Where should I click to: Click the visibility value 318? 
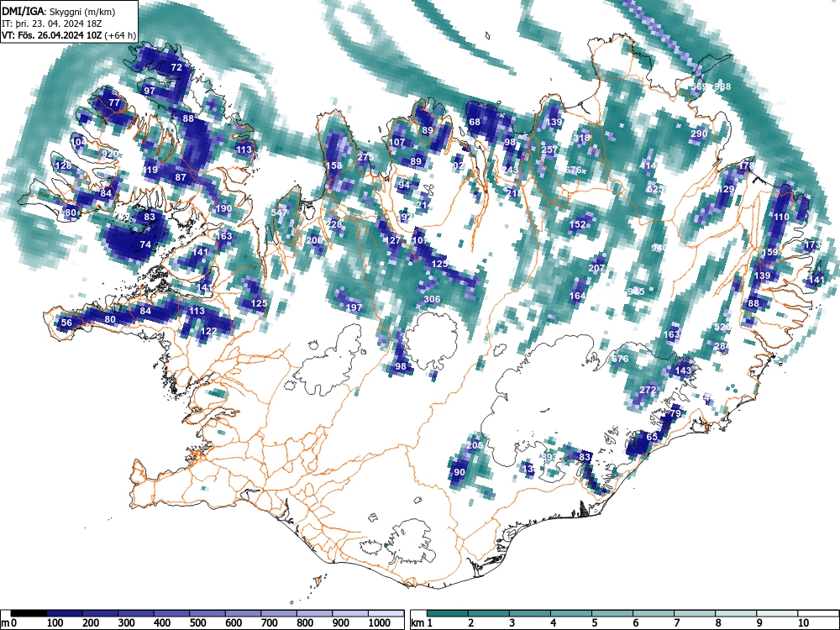coord(581,139)
